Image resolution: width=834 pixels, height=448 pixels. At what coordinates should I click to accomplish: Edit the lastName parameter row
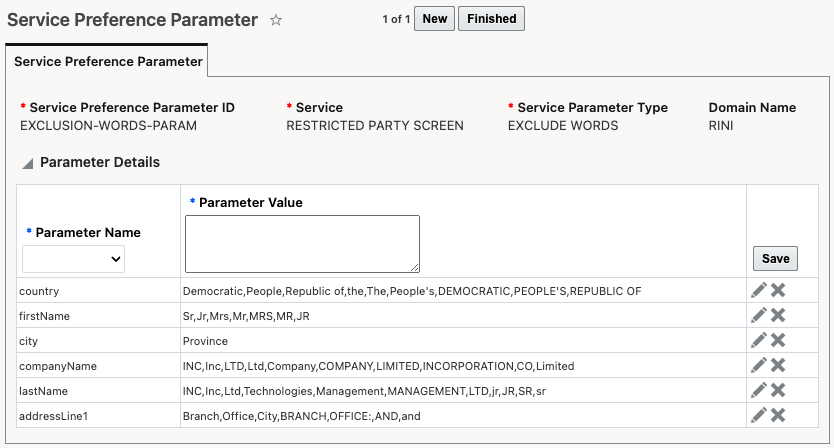pos(760,390)
